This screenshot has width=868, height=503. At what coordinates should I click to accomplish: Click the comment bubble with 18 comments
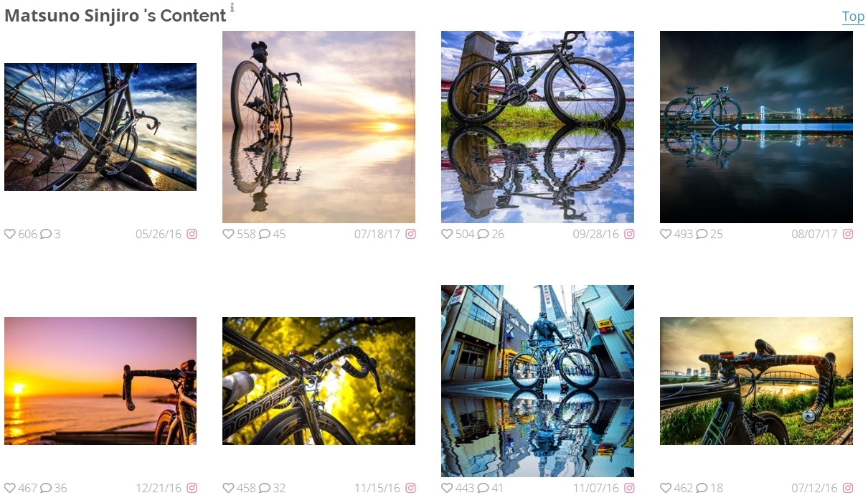click(702, 488)
